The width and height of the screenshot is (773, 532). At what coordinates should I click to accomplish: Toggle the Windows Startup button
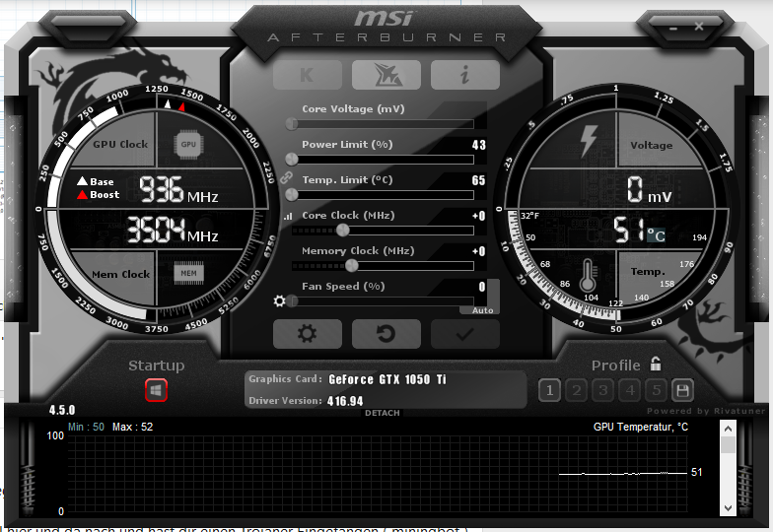point(156,390)
